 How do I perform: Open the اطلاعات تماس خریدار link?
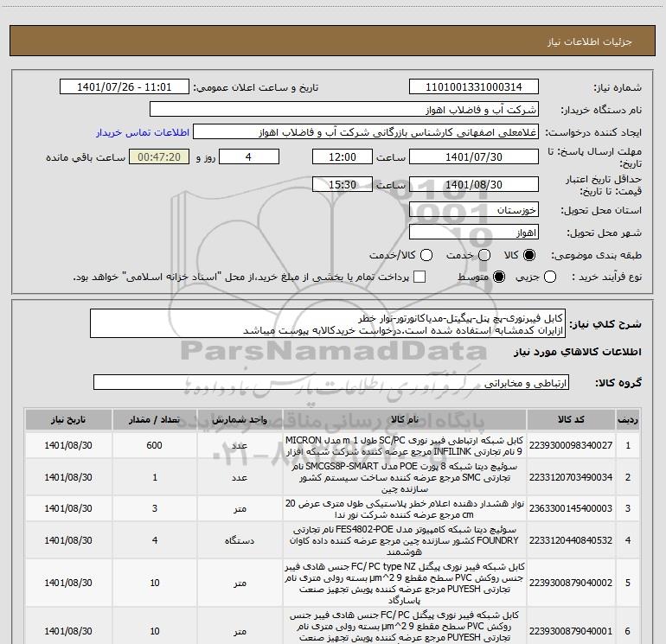click(143, 132)
